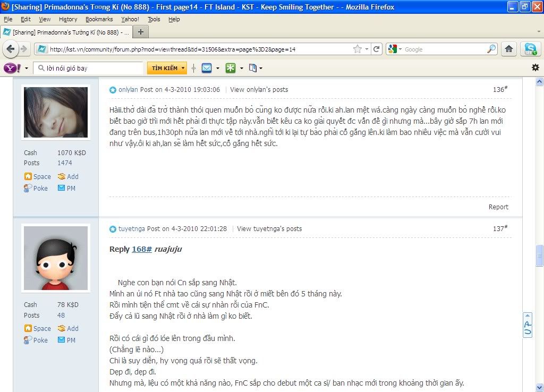
Task: Open the Yahoo! menu
Action: [130, 19]
